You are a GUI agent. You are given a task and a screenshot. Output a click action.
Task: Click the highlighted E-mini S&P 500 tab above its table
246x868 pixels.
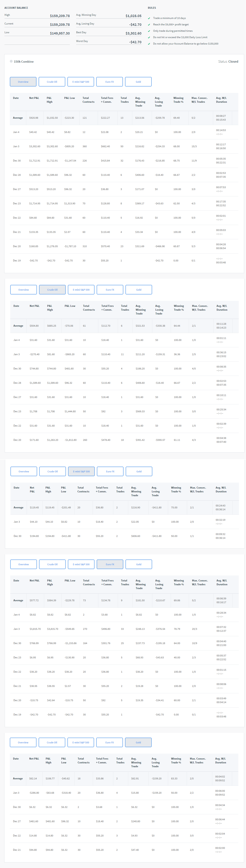pos(81,471)
